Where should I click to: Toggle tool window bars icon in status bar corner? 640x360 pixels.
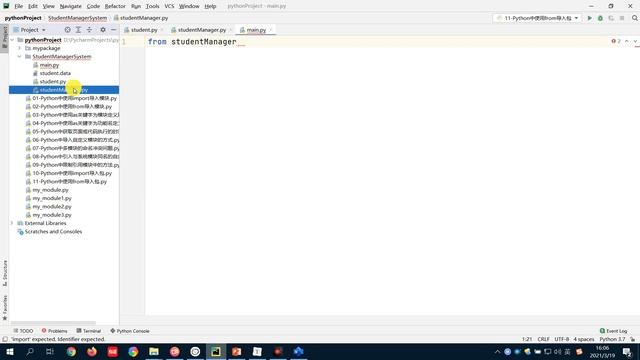(x=5, y=339)
